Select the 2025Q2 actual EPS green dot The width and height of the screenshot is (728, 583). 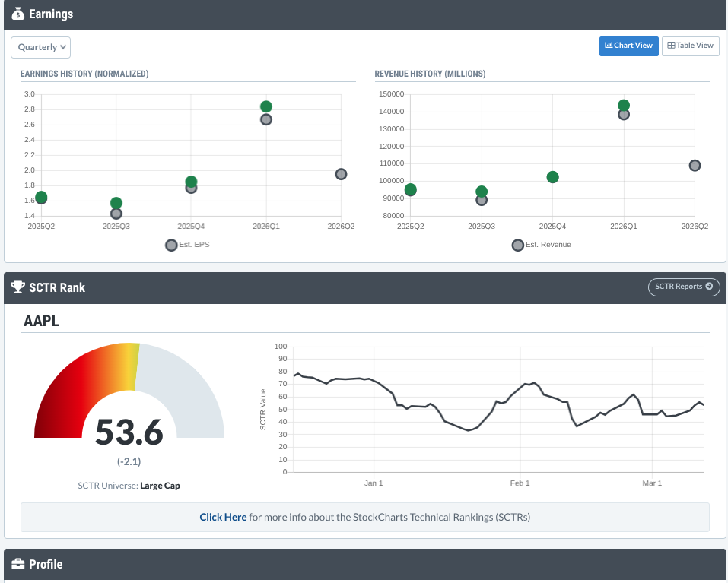41,197
